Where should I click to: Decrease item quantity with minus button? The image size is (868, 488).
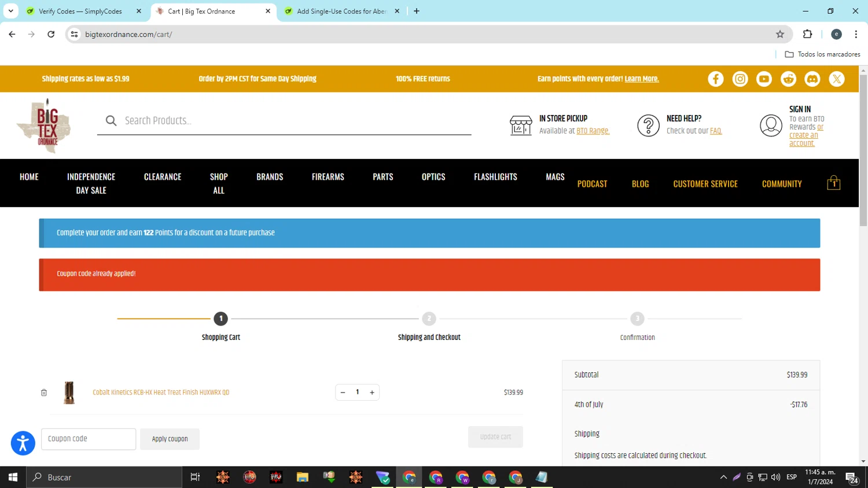coord(343,393)
